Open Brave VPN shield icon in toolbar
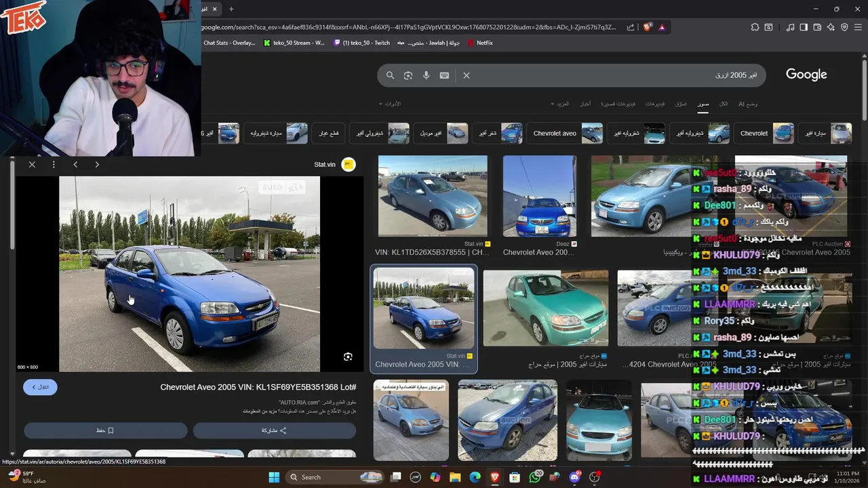Viewport: 868px width, 488px height. 845,27
